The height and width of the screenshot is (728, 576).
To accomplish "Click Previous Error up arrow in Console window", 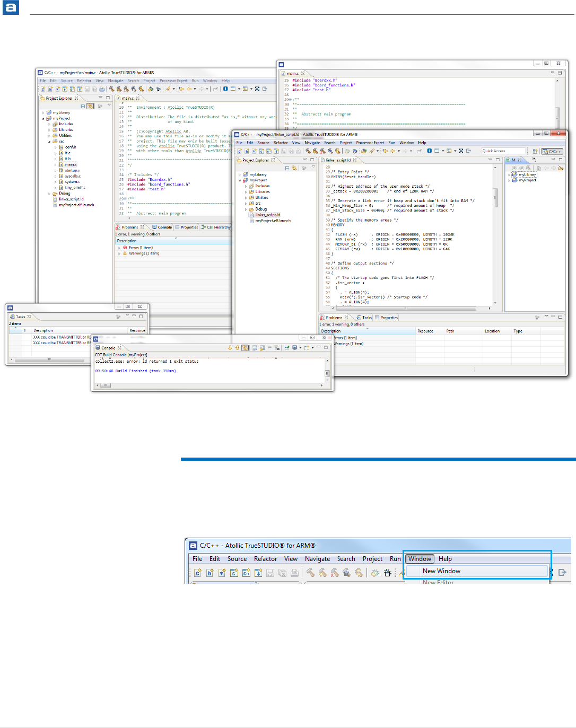I will pyautogui.click(x=237, y=348).
